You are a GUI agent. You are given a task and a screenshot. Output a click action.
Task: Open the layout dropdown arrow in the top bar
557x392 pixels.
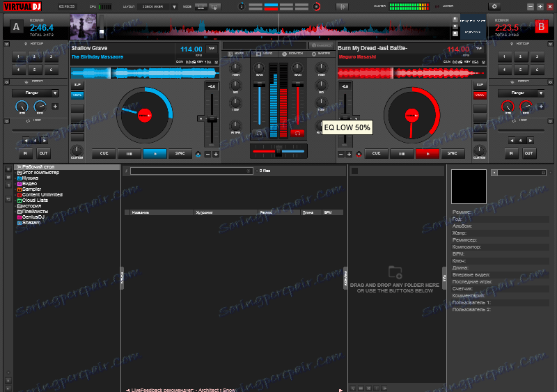(174, 6)
